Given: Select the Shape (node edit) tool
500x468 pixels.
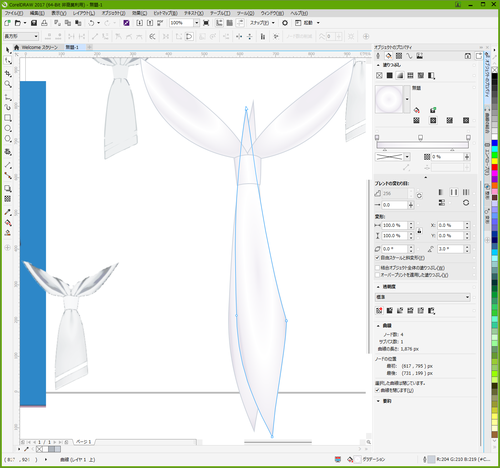Looking at the screenshot, I should tap(8, 61).
